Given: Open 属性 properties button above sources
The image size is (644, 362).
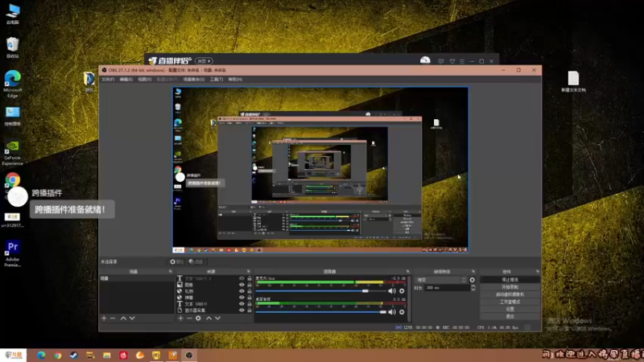Looking at the screenshot, I should pyautogui.click(x=176, y=261).
